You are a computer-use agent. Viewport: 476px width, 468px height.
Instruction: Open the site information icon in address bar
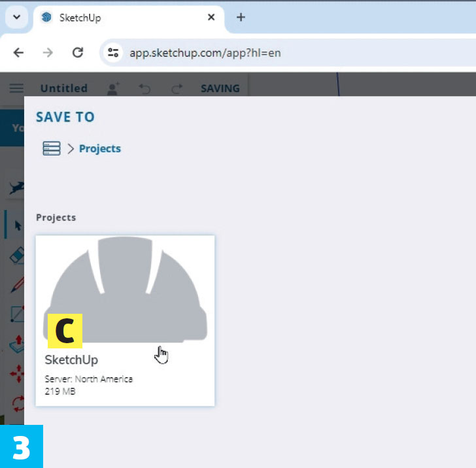[x=113, y=53]
